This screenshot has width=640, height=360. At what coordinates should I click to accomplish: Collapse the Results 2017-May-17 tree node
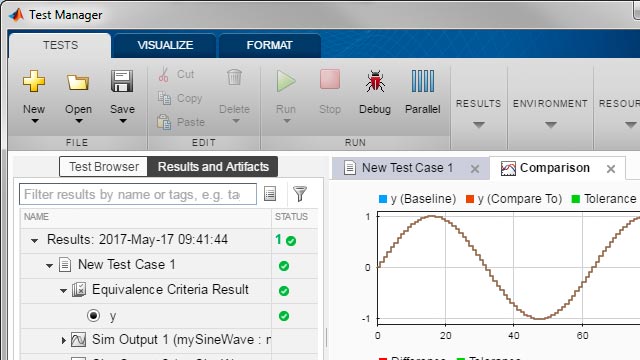tap(35, 241)
